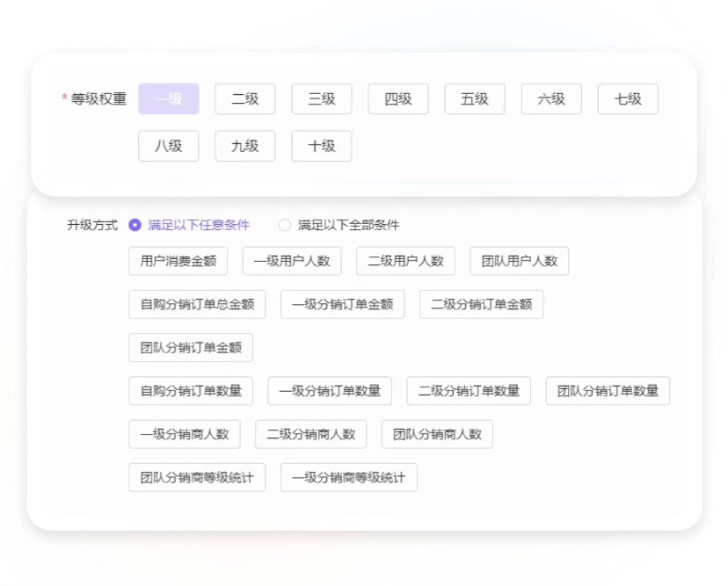Select the 自购分销订单总金额 condition

197,304
